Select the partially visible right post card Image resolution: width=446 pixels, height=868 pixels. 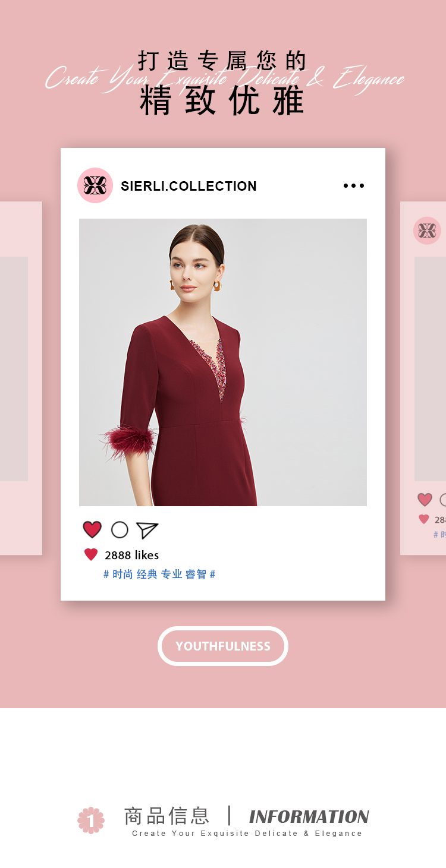click(x=423, y=378)
